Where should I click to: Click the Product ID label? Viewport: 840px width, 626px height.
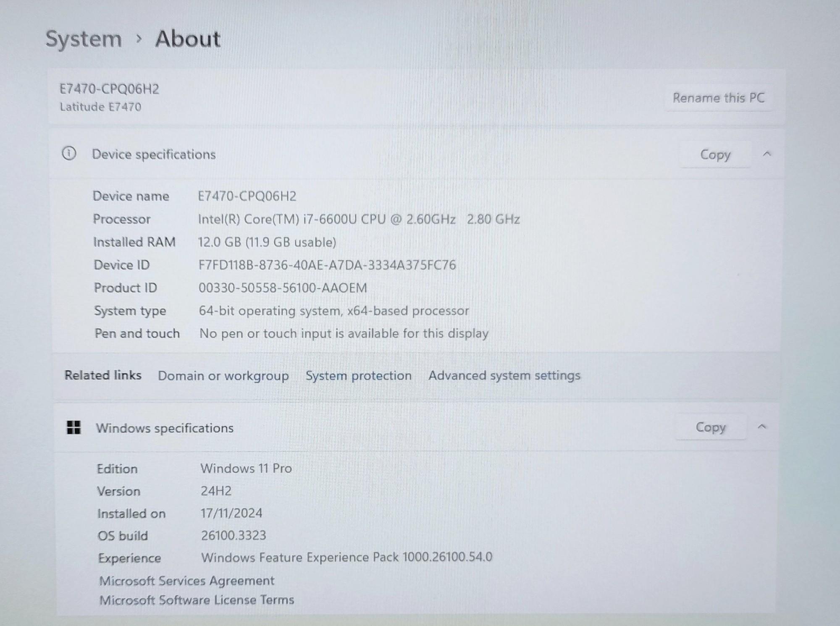click(125, 288)
